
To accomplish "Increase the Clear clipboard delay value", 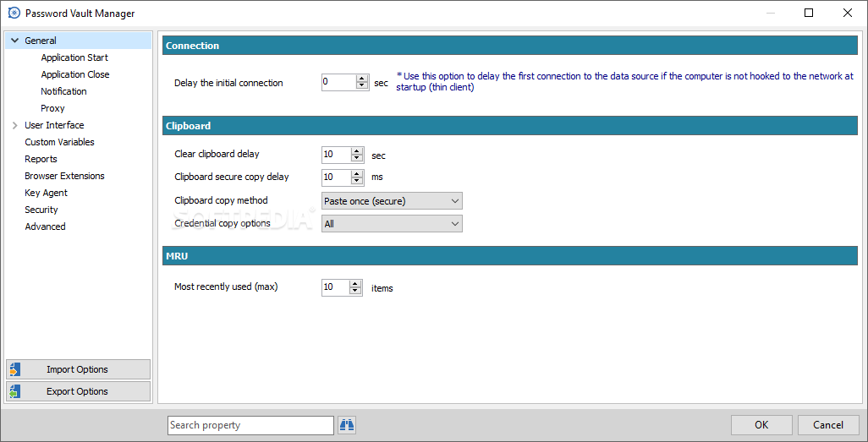I will click(357, 151).
